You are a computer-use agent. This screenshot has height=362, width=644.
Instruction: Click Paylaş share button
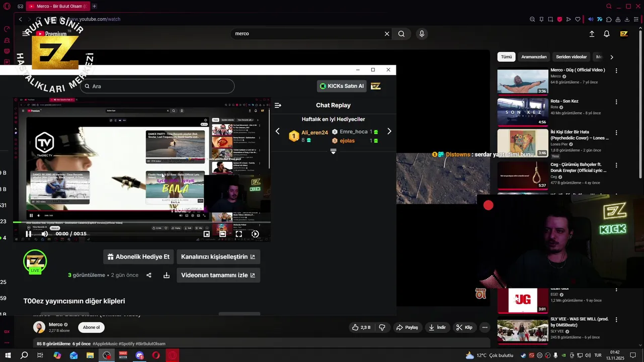coord(407,327)
